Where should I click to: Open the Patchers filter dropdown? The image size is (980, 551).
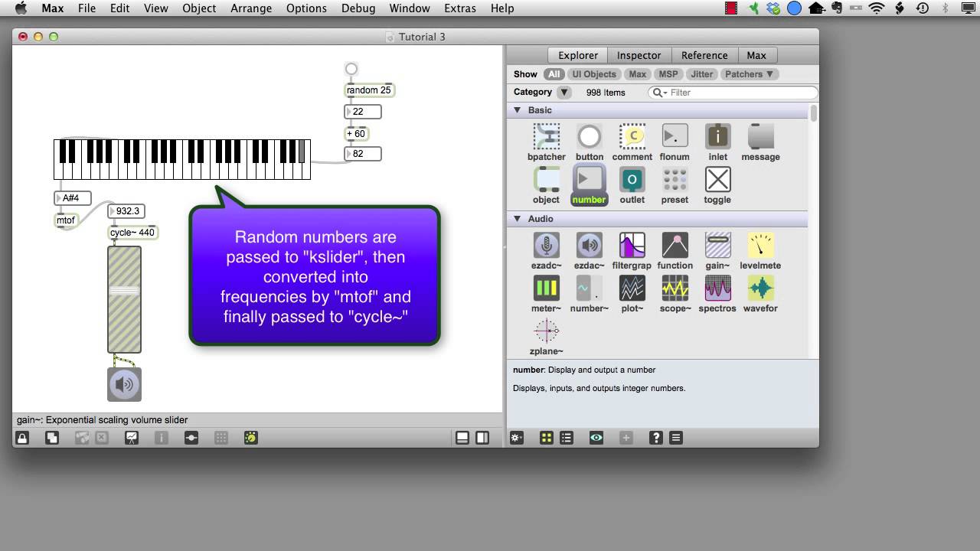point(750,74)
